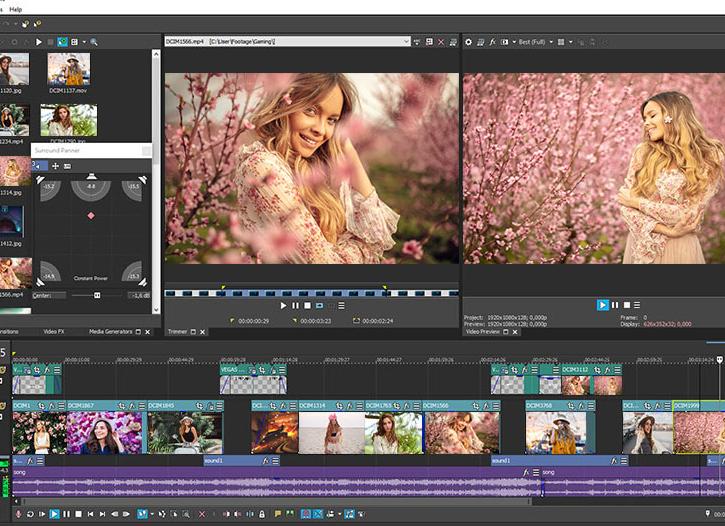Select the Video Preview tab
The image size is (725, 526).
[x=482, y=332]
